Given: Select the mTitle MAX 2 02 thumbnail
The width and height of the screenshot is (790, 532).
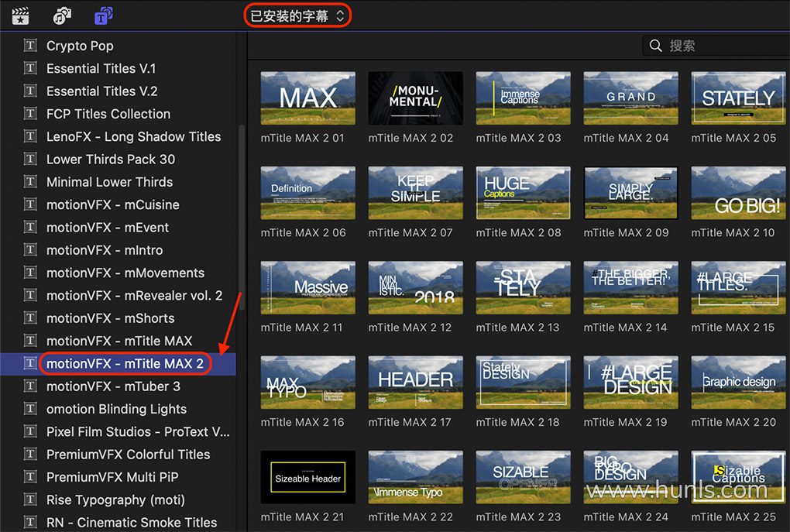Looking at the screenshot, I should coord(416,98).
